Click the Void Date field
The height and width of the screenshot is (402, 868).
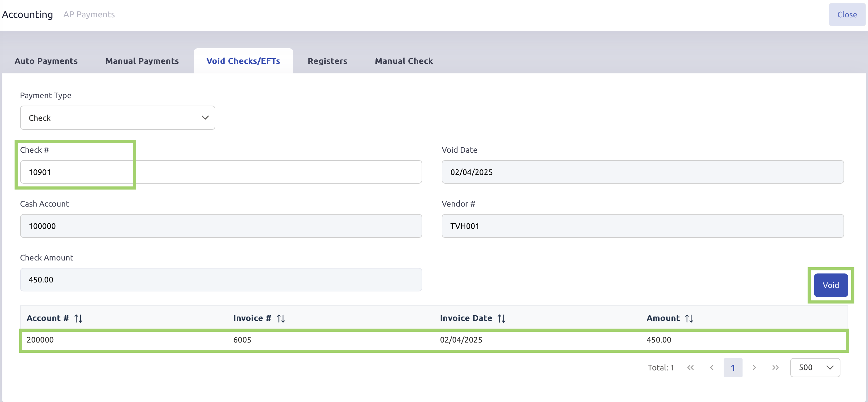click(x=642, y=172)
